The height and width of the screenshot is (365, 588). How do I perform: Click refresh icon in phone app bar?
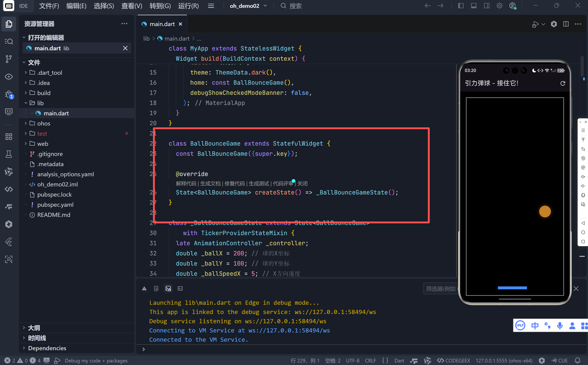(x=563, y=83)
